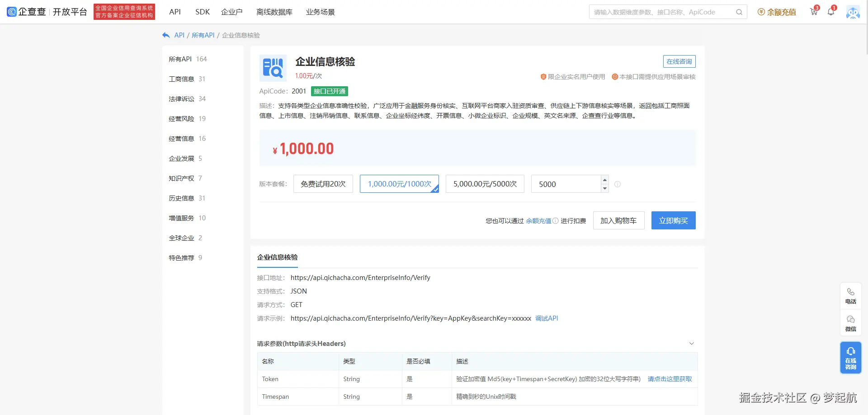Click the 精确到秒的Unix时间戳 description cell
This screenshot has width=868, height=415.
574,396
